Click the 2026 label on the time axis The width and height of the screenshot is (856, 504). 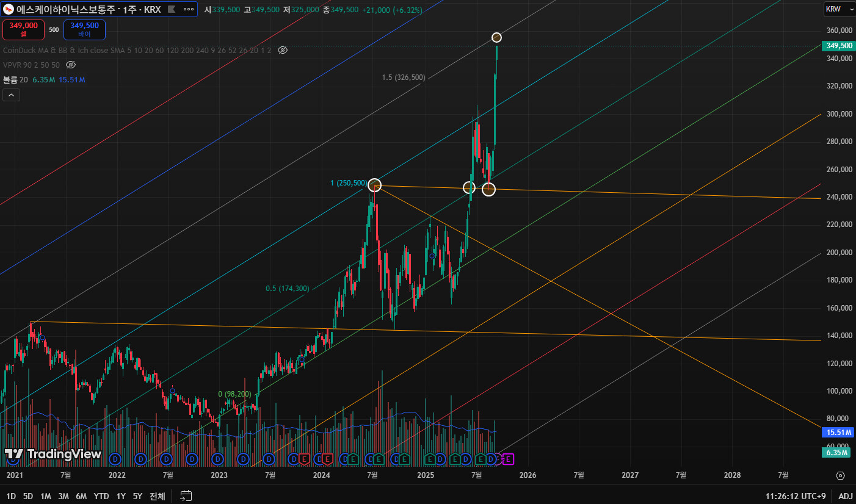pos(528,475)
